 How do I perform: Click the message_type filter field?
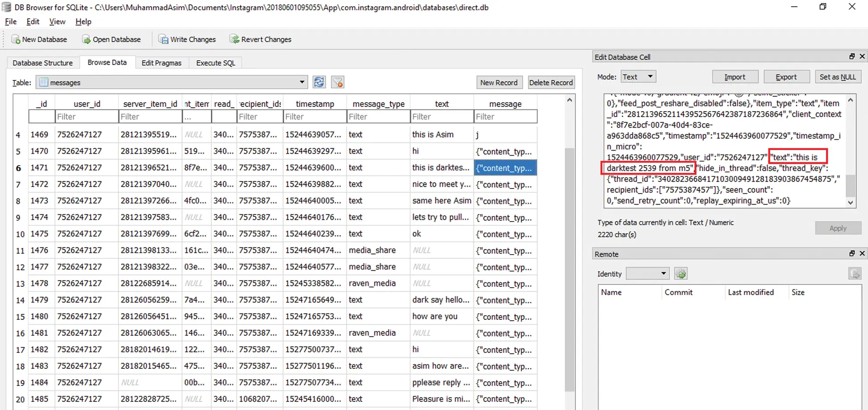pyautogui.click(x=378, y=117)
